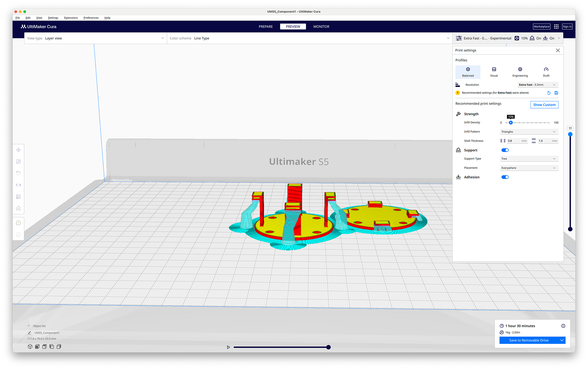Open the Placement Everywhere dropdown

(529, 168)
